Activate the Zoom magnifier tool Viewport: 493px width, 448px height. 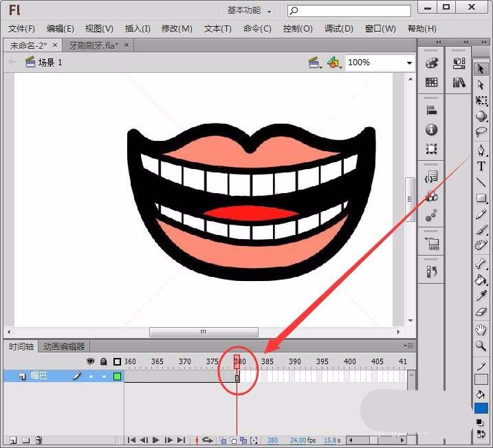[x=481, y=346]
